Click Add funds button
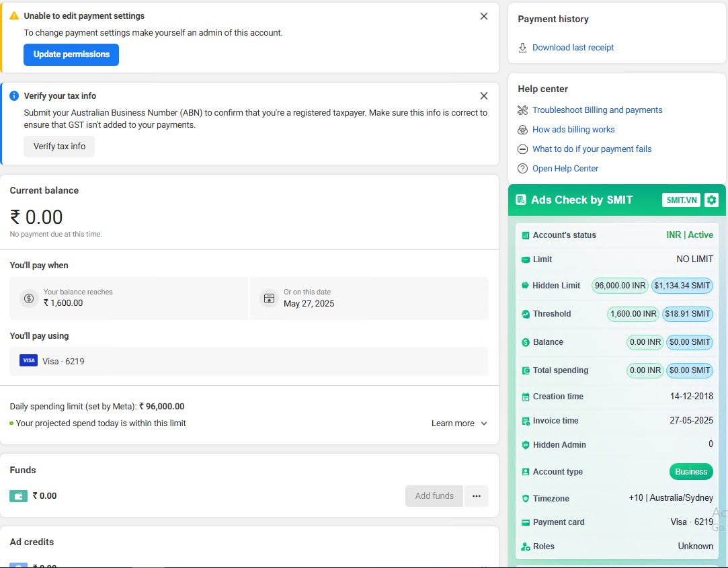 (x=434, y=496)
